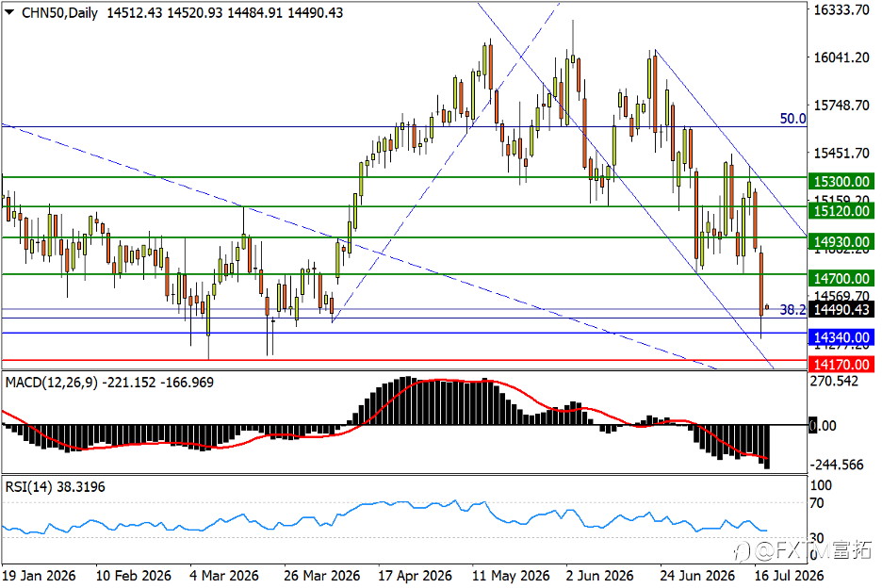Viewport: 882px width, 588px height.
Task: Click the current price 14490.43 tag
Action: [x=841, y=309]
